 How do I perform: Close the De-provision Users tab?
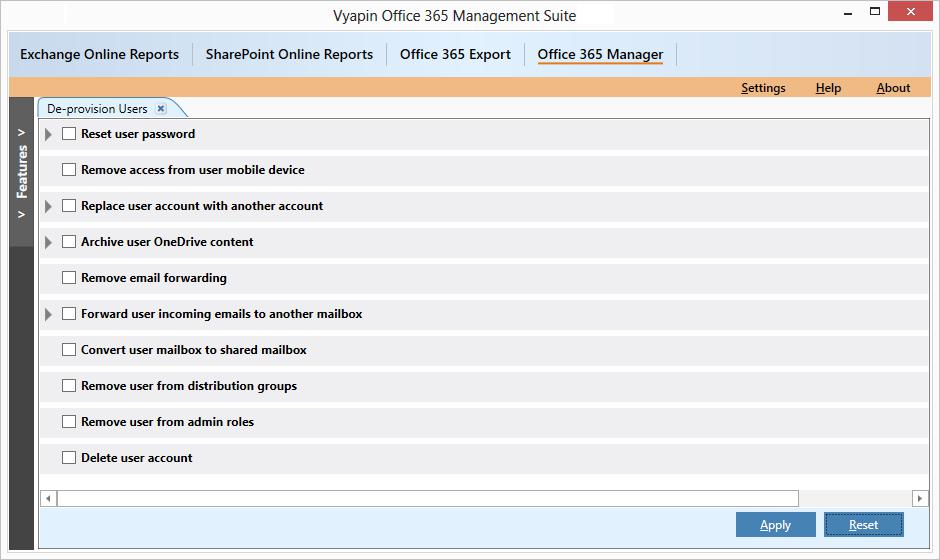coord(161,109)
